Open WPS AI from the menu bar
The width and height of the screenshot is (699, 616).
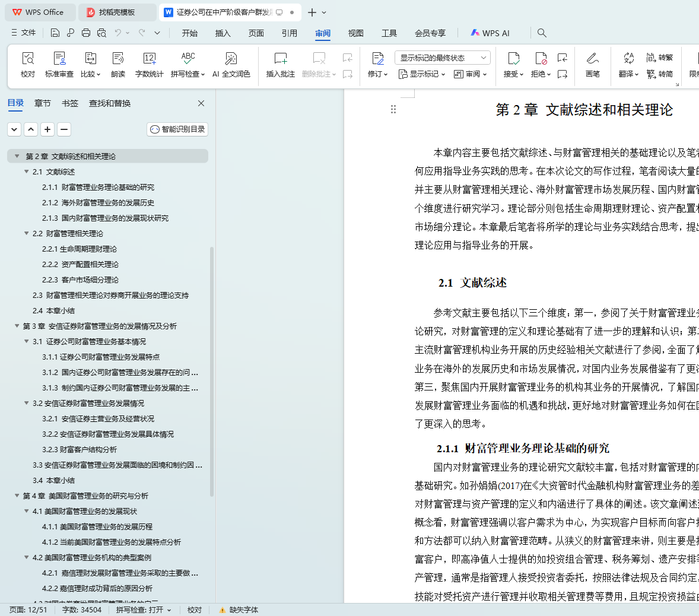(x=490, y=33)
